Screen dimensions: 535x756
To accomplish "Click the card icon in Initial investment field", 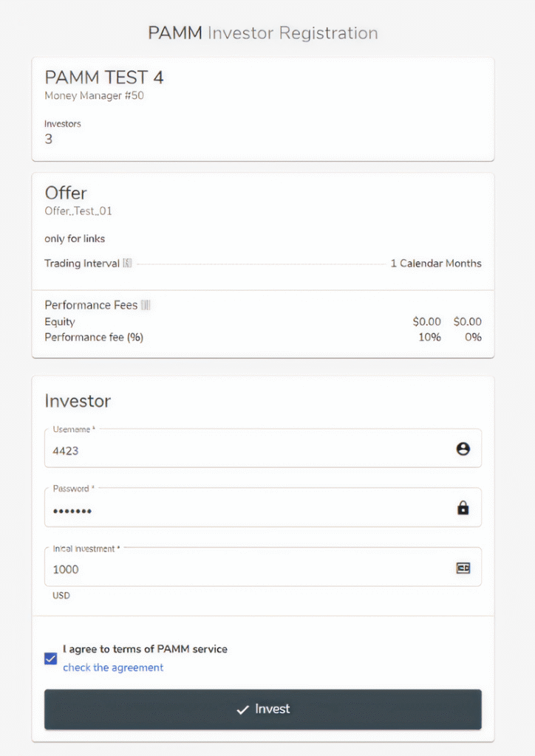I will tap(463, 568).
